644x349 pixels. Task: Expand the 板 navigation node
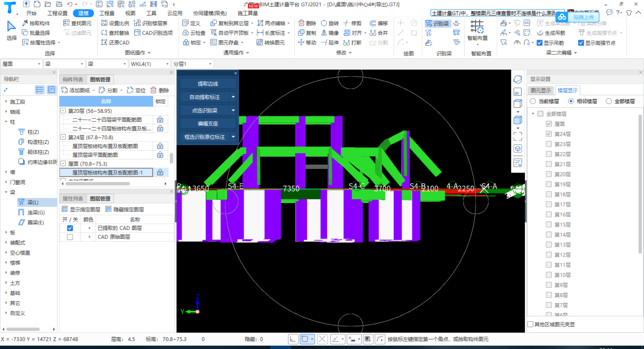pos(6,233)
